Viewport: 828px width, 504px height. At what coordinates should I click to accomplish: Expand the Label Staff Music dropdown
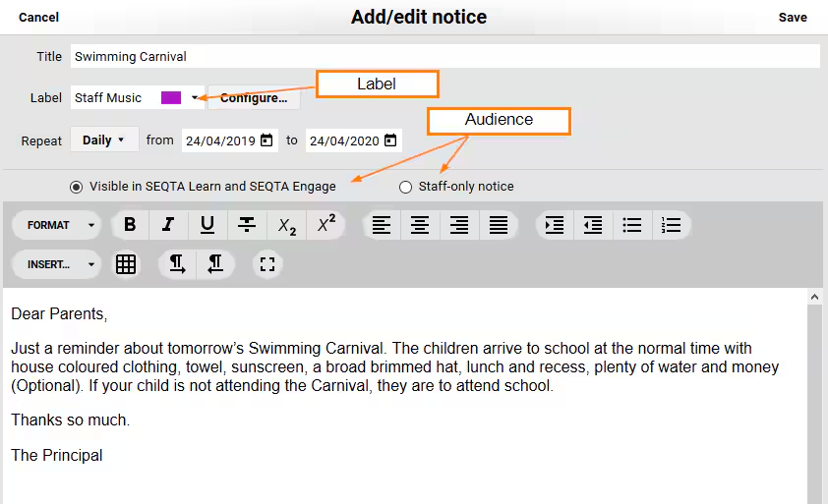(195, 97)
